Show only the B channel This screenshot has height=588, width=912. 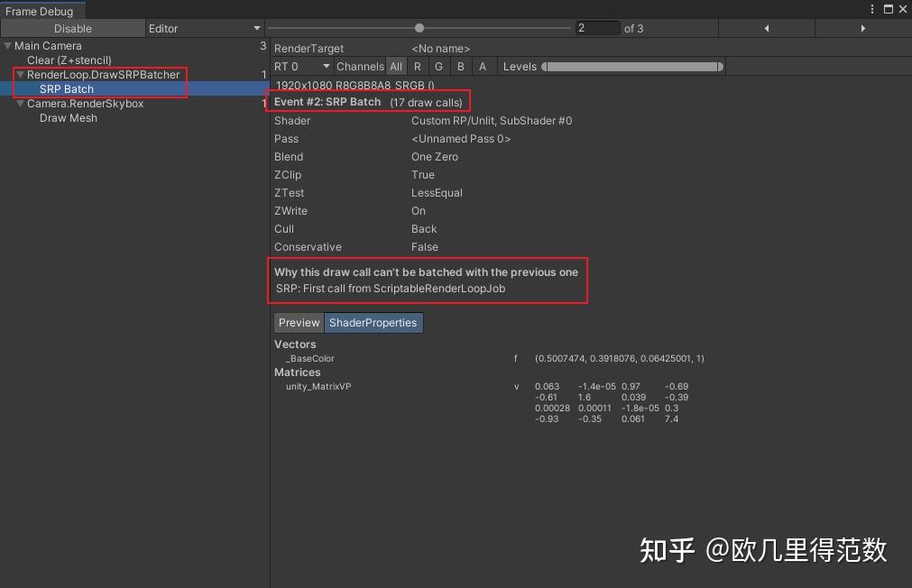click(460, 66)
